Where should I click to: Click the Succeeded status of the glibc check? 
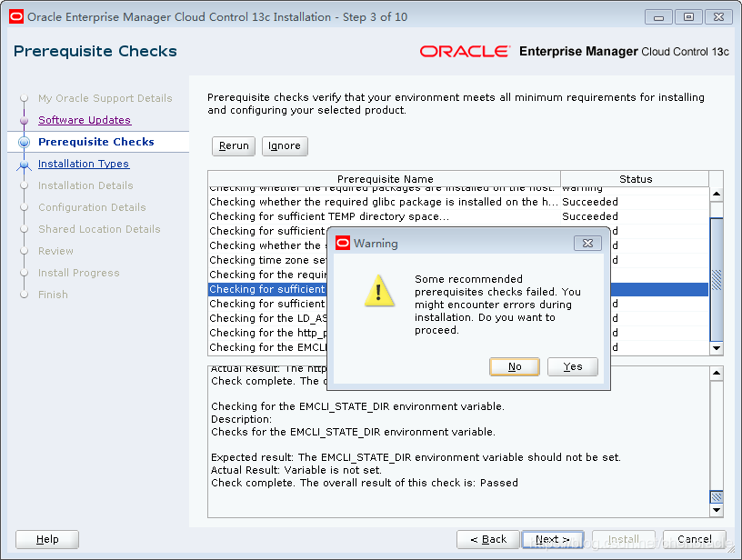(589, 202)
